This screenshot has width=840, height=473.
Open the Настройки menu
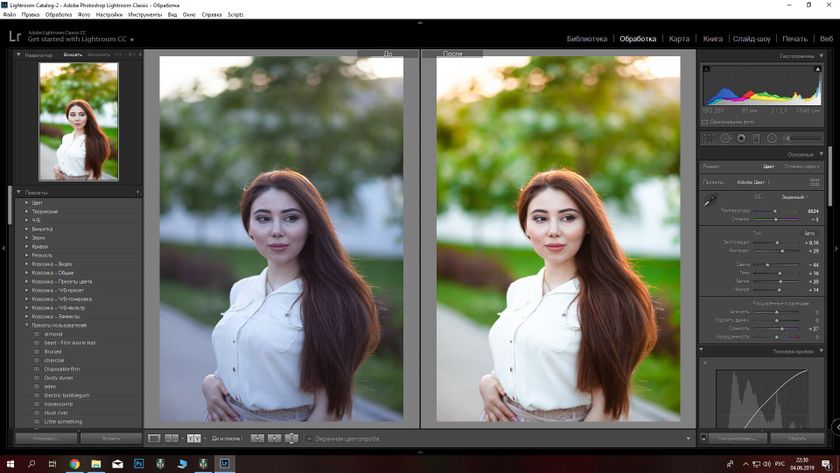[109, 15]
